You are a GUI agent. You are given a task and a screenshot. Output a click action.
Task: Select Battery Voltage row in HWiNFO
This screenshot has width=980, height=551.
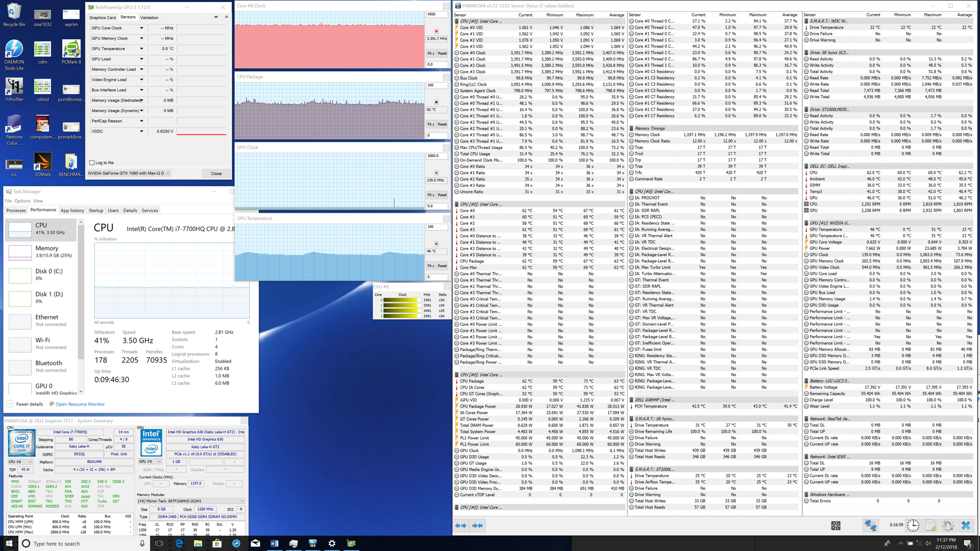click(889, 387)
